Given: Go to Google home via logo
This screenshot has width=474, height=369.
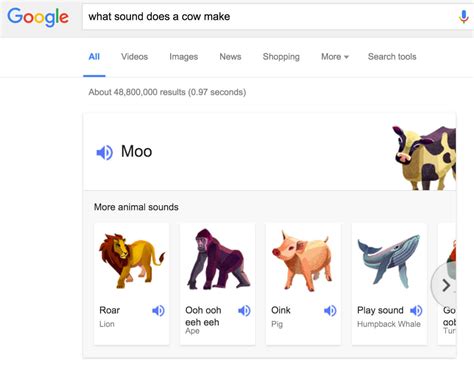Looking at the screenshot, I should (x=38, y=17).
